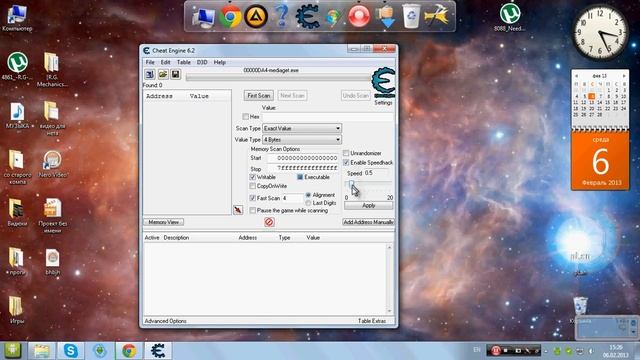Open the file explorer taskbar icon
This screenshot has height=360, width=640.
coord(41,351)
